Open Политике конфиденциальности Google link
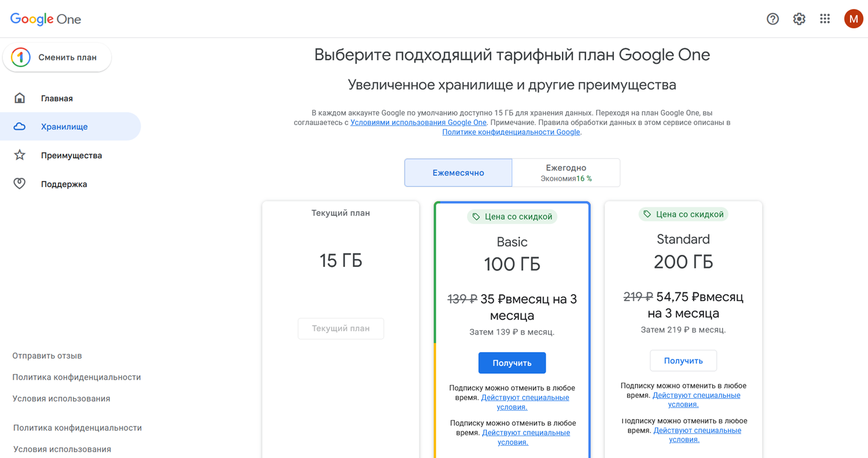Image resolution: width=868 pixels, height=458 pixels. coord(511,132)
